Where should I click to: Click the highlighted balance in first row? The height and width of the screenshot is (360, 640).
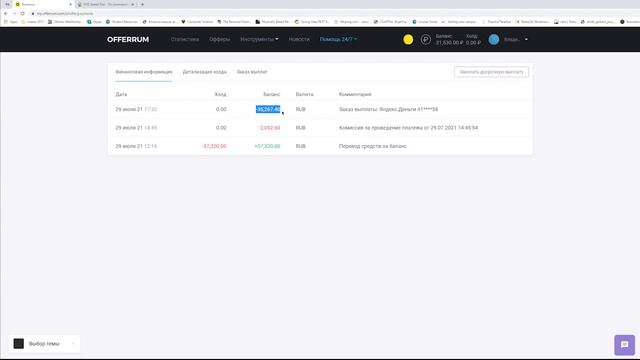(x=268, y=109)
